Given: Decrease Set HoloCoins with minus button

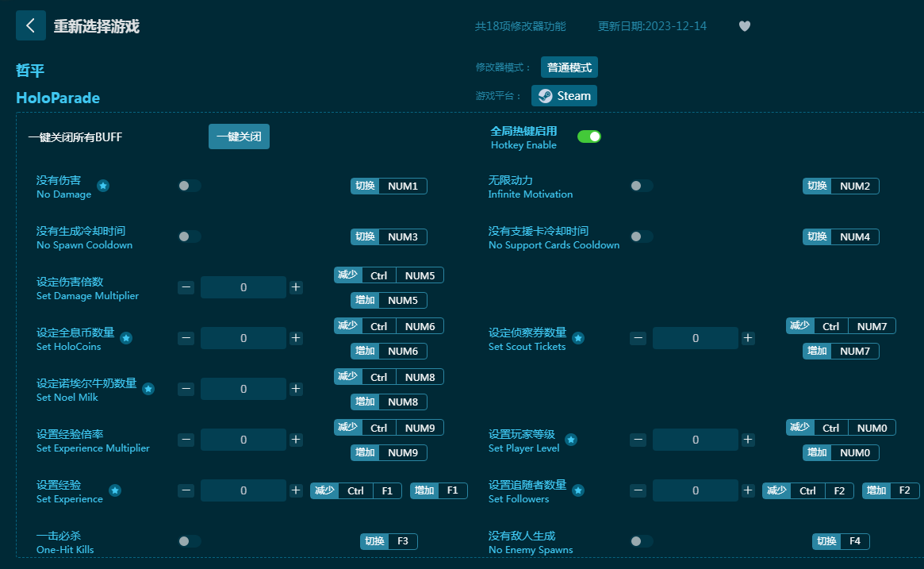Looking at the screenshot, I should coord(186,338).
